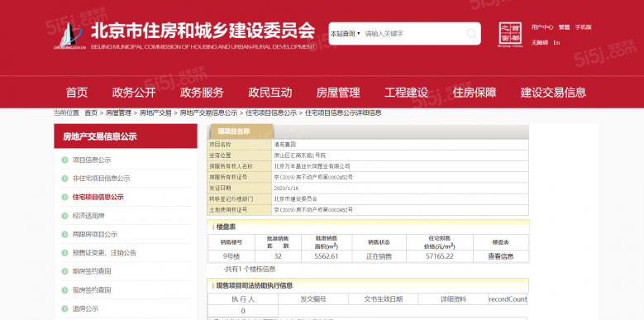Open the 本站查询 search scope dropdown

pyautogui.click(x=346, y=34)
